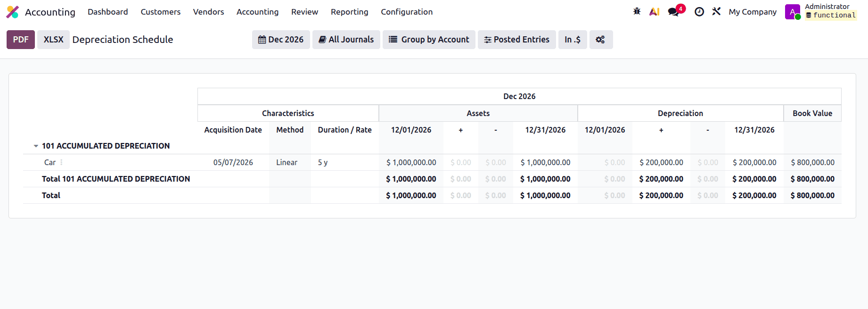Open the All Journals filter dropdown
The image size is (868, 309).
346,40
